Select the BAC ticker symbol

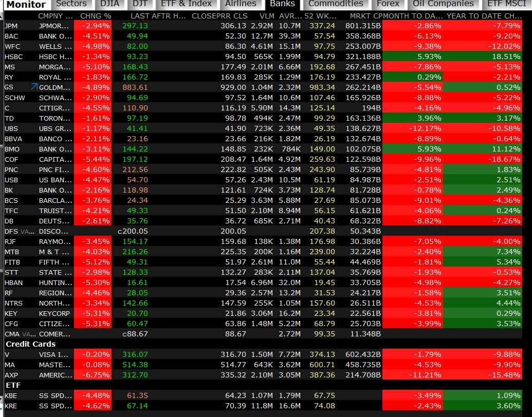tap(11, 36)
